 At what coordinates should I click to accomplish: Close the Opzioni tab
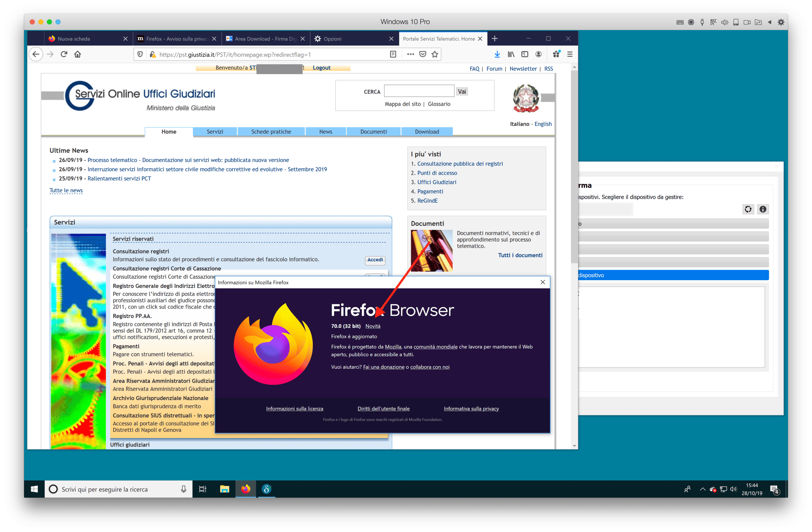tap(391, 39)
